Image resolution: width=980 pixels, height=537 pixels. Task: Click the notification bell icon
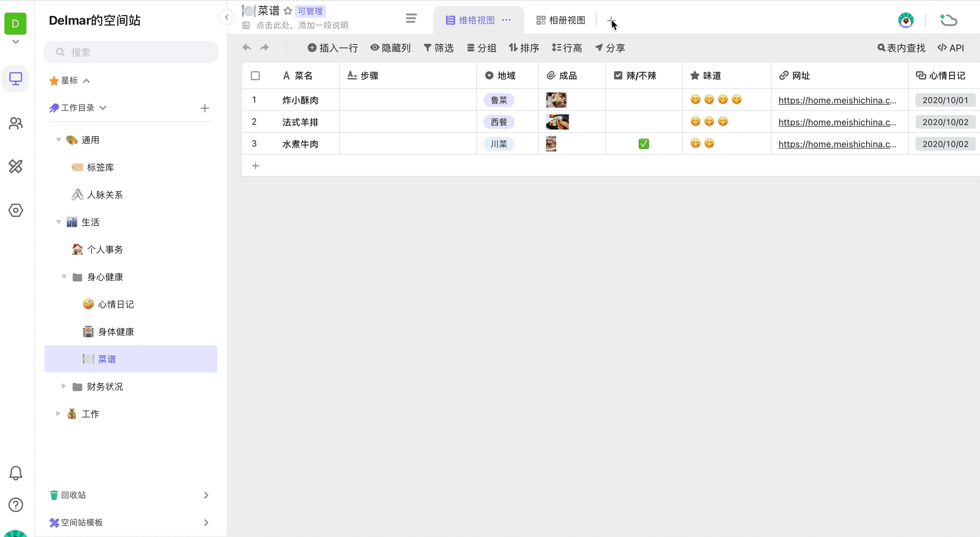(x=16, y=473)
